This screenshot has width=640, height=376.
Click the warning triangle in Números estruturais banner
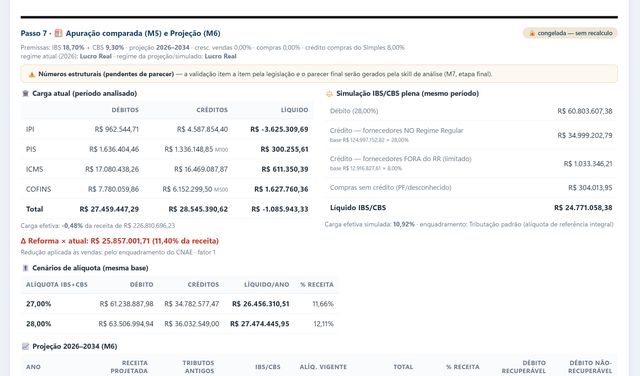pos(31,74)
